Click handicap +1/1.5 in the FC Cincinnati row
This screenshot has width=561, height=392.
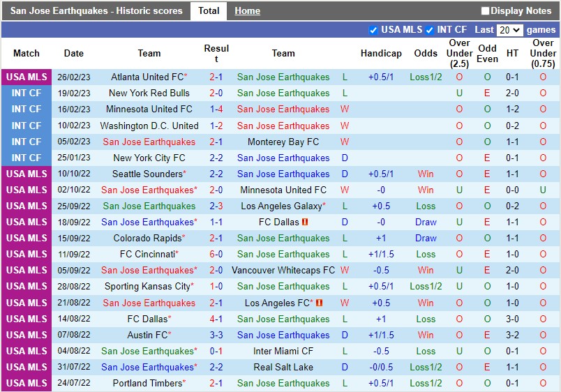click(381, 255)
